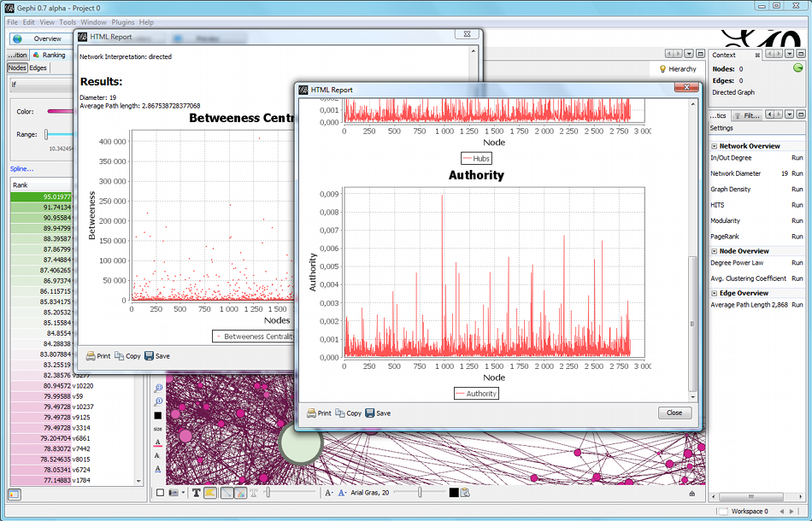Save the HTML Report
Viewport: 812px width, 521px height.
click(x=378, y=413)
